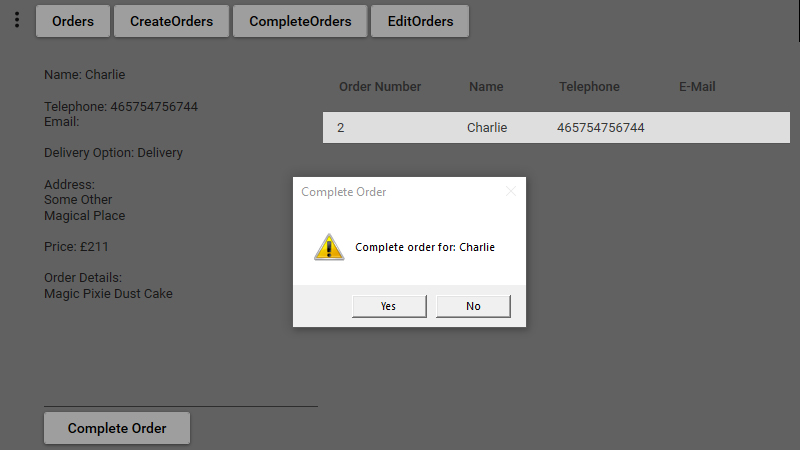This screenshot has width=800, height=450.
Task: Click phone number 465754756744 in table row
Action: tap(601, 128)
